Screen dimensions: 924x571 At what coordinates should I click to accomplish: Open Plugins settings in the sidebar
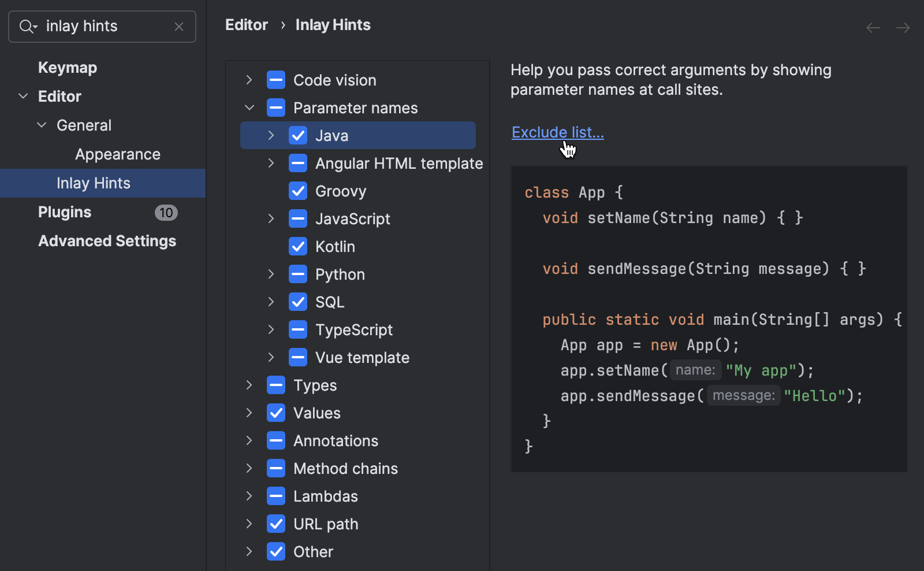64,212
